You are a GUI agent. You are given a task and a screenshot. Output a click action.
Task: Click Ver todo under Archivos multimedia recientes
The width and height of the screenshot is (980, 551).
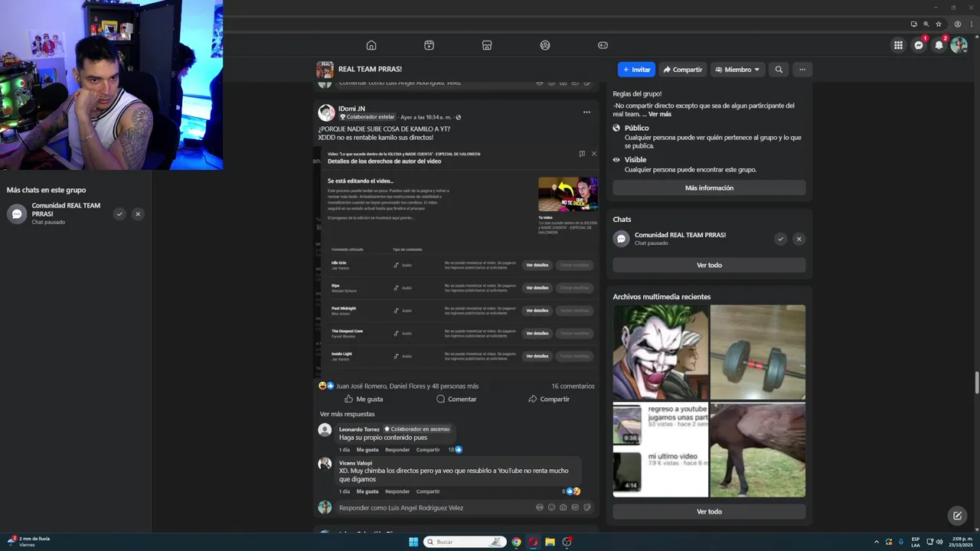coord(709,512)
